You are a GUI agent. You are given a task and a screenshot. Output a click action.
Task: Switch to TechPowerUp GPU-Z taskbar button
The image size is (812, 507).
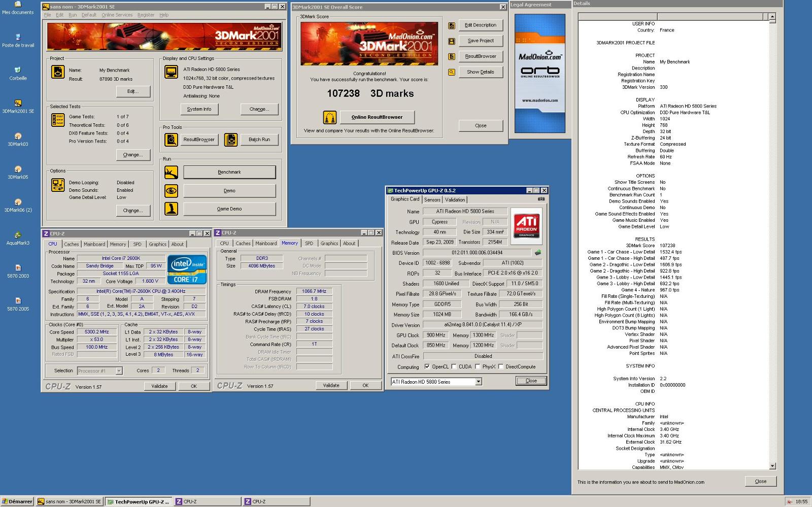coord(139,501)
